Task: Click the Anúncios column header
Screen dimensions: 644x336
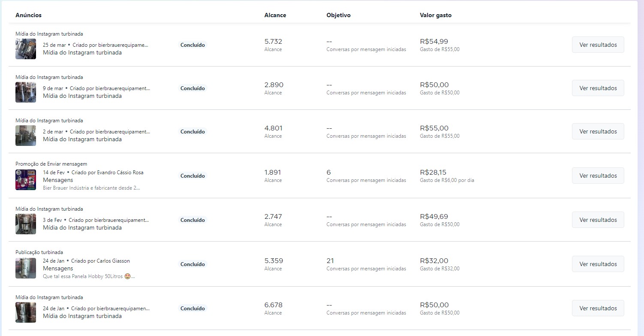Action: tap(28, 15)
